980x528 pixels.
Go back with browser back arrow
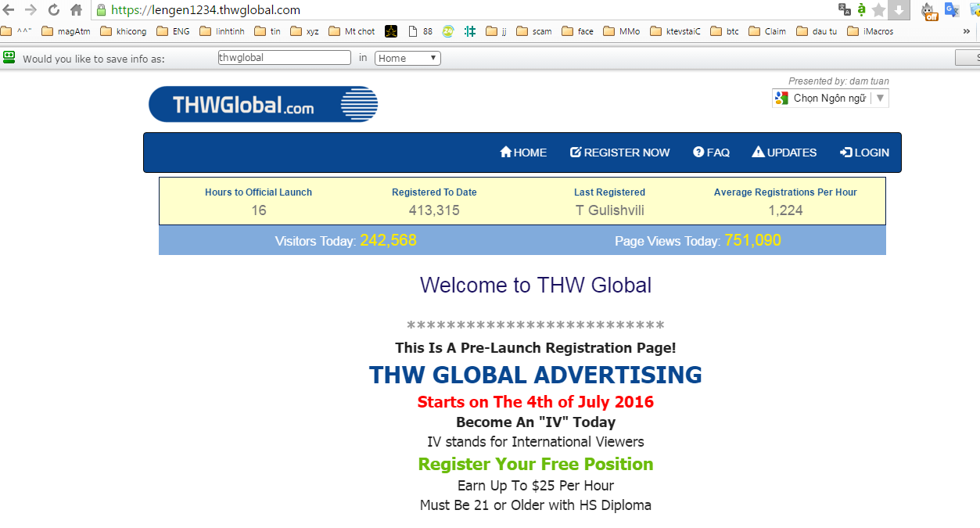[x=9, y=10]
